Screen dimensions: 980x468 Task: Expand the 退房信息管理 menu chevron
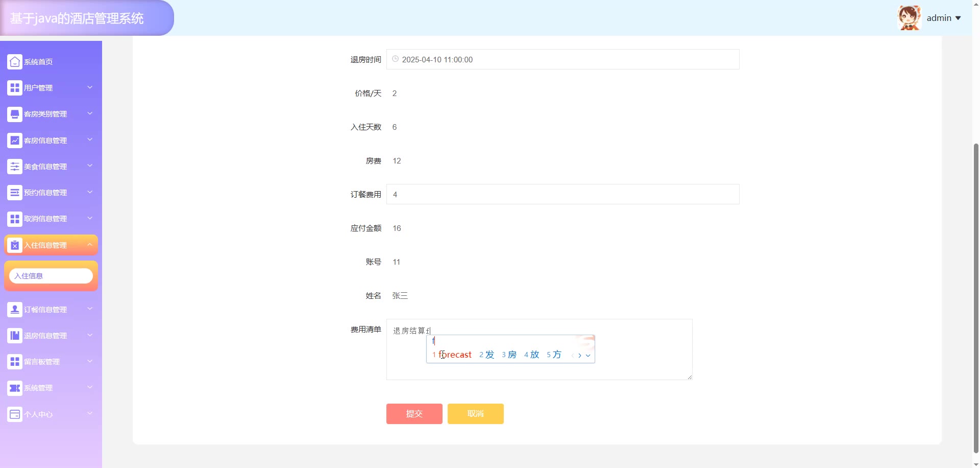(90, 335)
